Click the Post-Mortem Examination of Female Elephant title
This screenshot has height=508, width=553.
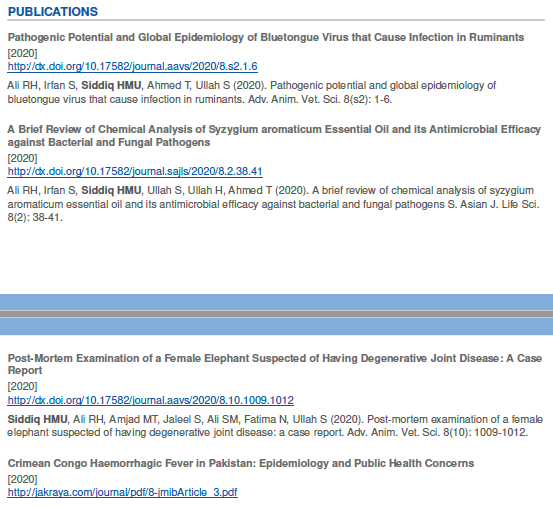(275, 364)
